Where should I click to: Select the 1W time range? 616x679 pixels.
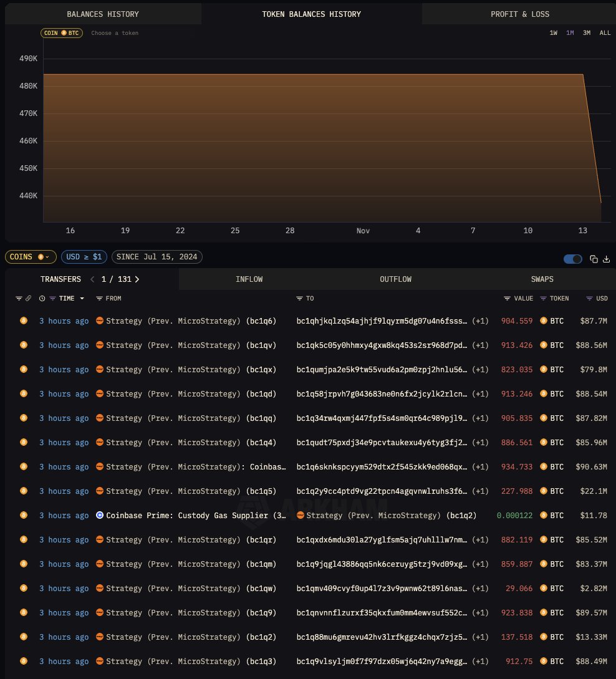pyautogui.click(x=553, y=33)
